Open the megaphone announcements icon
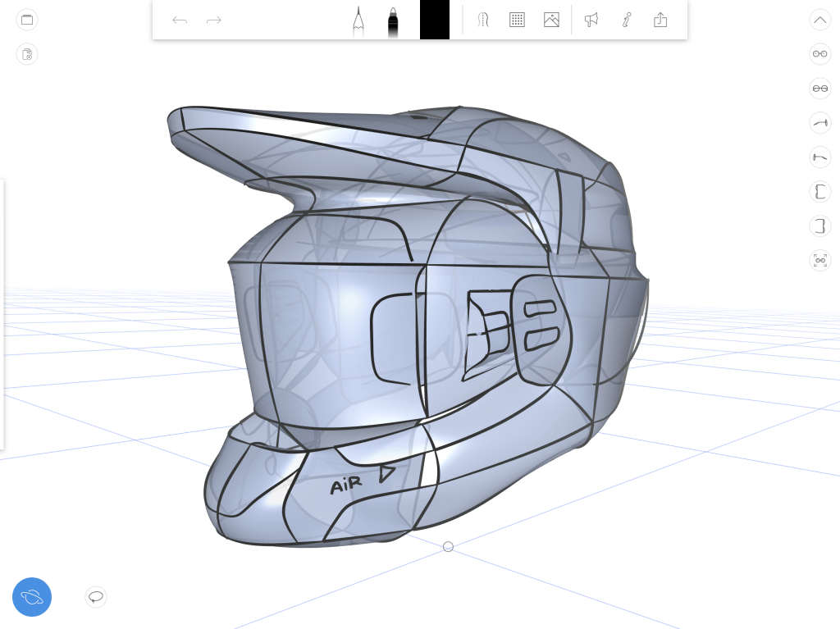Screen dimensions: 840x629 [x=591, y=20]
